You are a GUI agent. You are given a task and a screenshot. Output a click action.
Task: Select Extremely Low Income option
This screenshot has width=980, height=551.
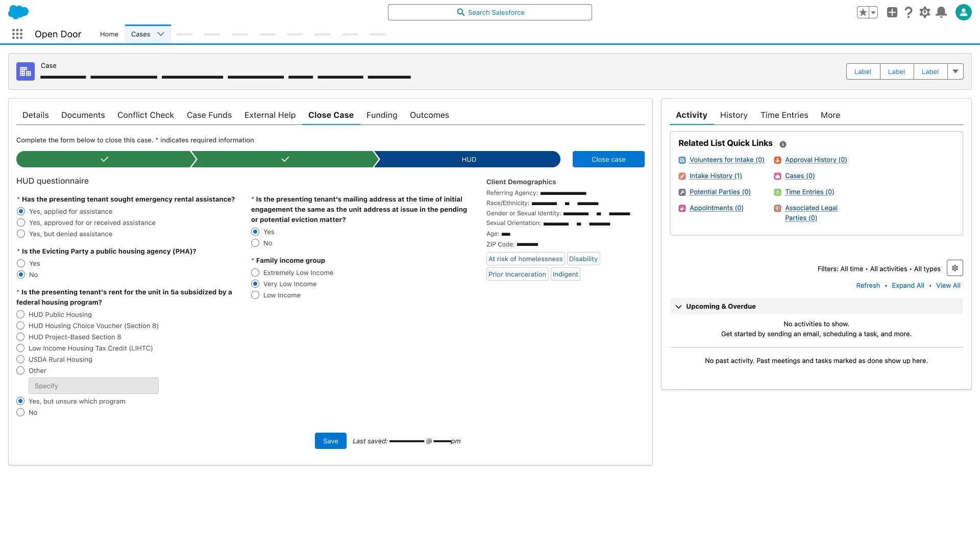[x=255, y=272]
